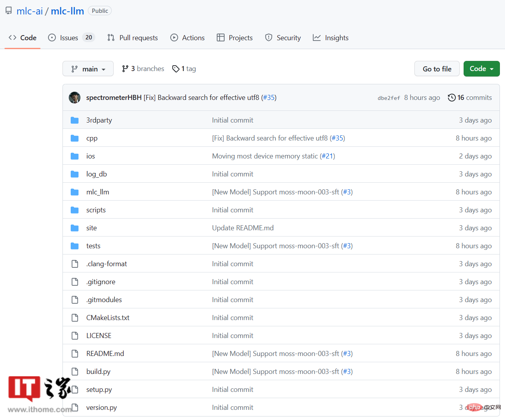Open the Issues tab
The height and width of the screenshot is (420, 505).
click(x=71, y=38)
